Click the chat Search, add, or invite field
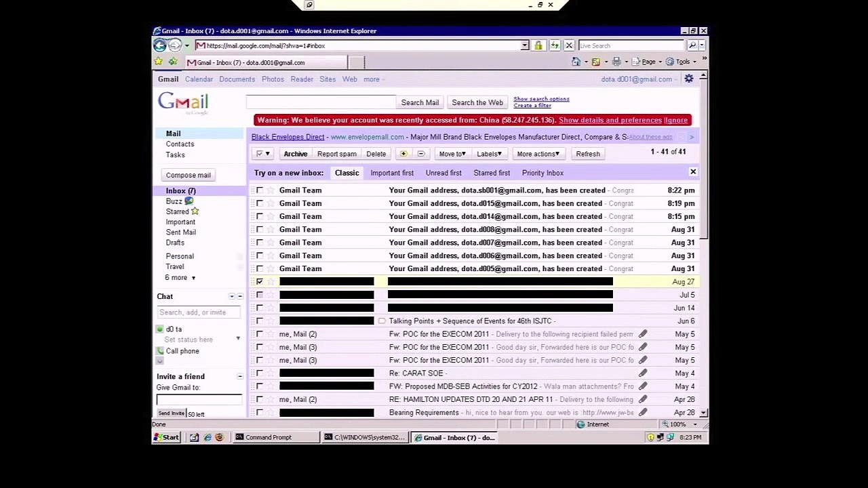 coord(199,312)
